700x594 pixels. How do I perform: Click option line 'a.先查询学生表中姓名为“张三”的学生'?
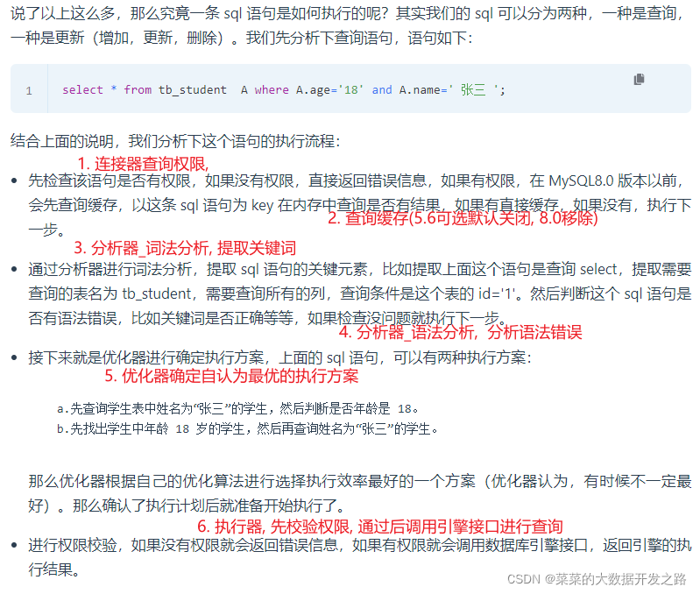tap(238, 408)
